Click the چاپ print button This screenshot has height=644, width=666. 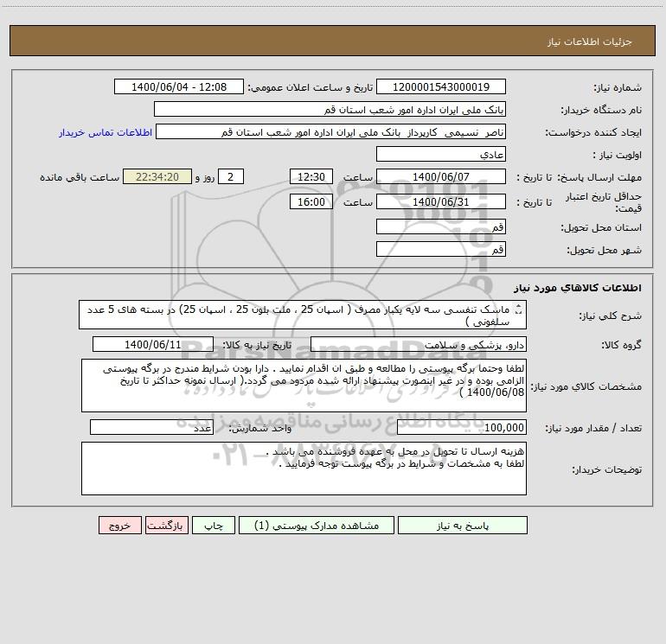[x=214, y=526]
